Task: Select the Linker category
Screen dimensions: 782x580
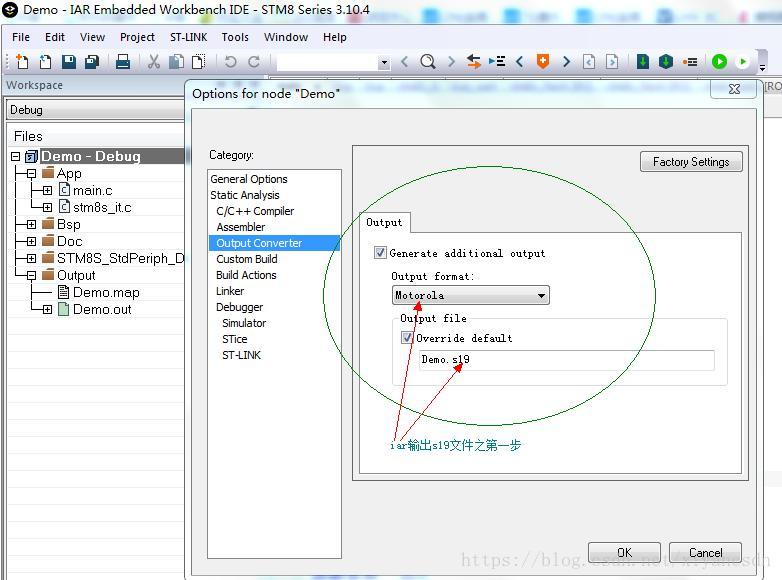Action: point(230,291)
